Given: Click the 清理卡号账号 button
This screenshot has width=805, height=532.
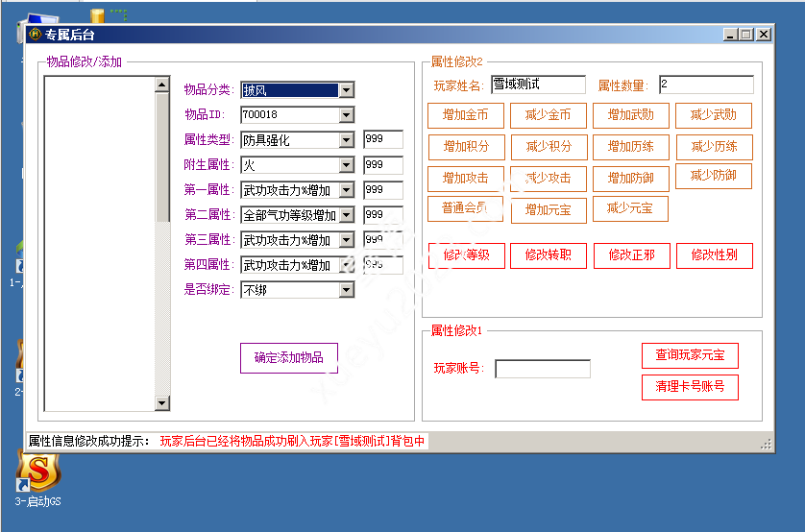Looking at the screenshot, I should pos(690,387).
